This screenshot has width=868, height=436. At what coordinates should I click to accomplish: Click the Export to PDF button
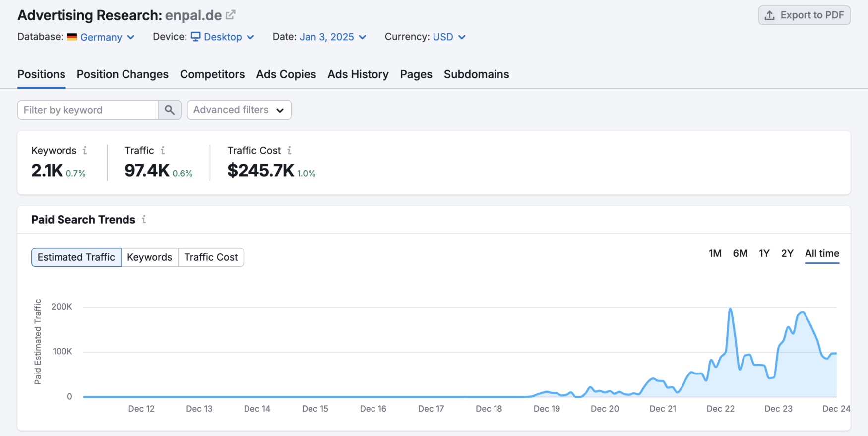pos(804,15)
